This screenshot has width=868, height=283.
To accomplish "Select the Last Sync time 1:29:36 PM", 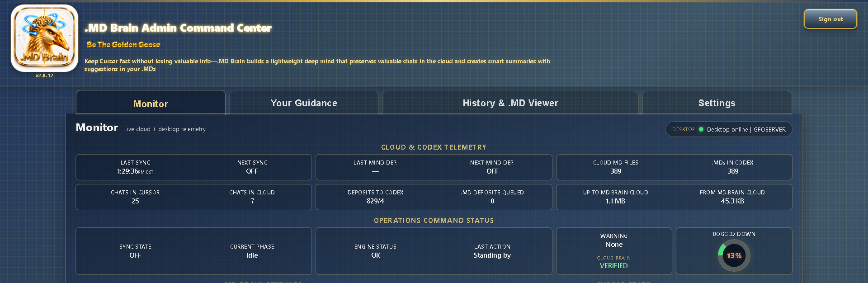I will [135, 171].
